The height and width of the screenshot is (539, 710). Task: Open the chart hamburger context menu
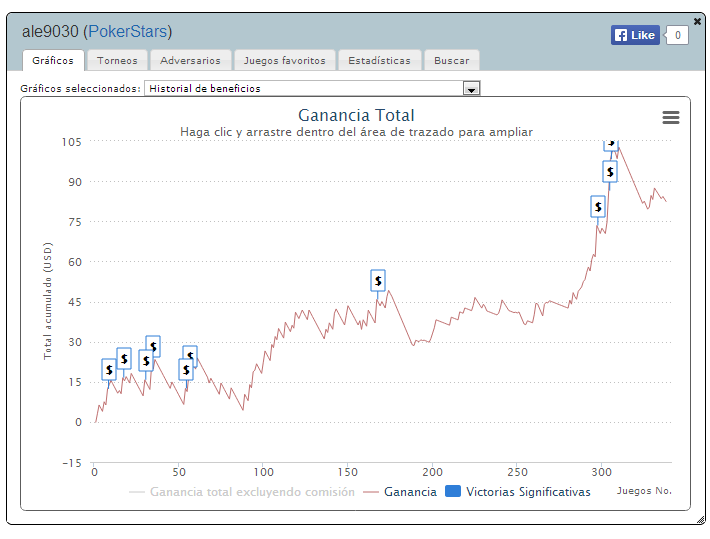671,117
